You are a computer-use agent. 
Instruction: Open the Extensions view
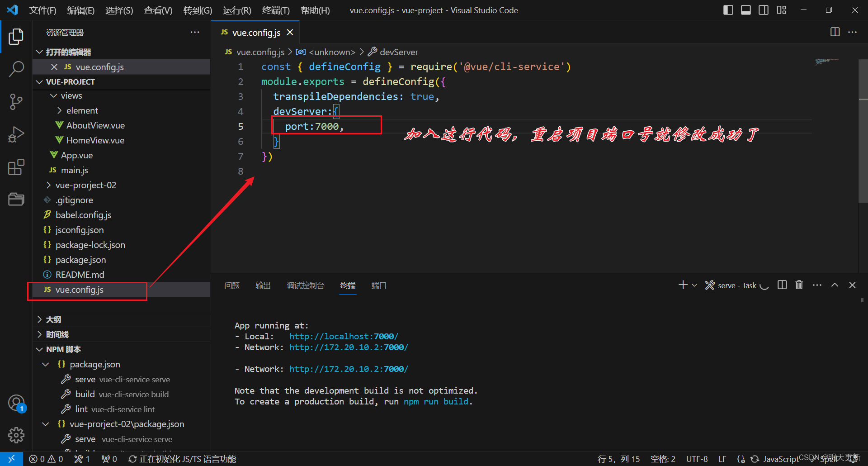(16, 167)
